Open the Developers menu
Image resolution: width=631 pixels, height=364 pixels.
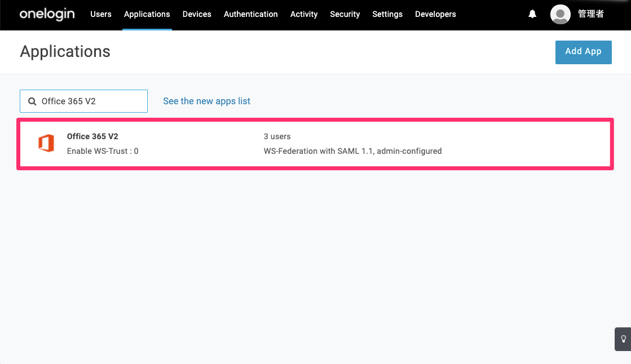[435, 14]
